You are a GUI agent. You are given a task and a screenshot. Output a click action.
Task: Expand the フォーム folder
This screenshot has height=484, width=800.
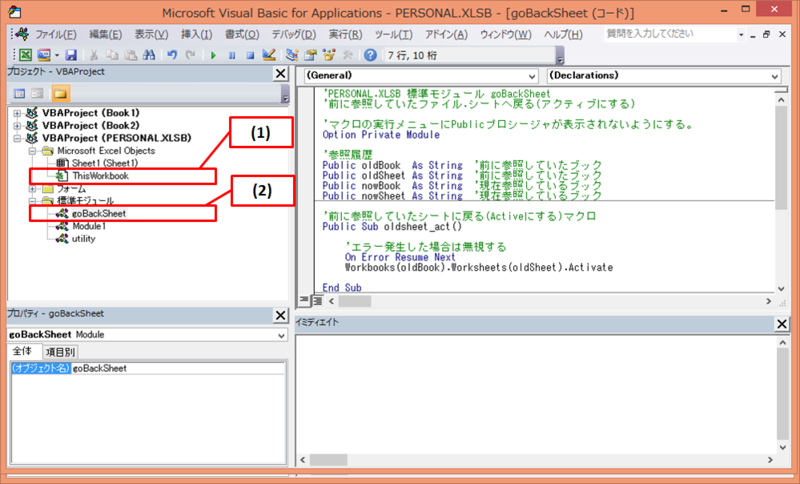click(x=32, y=189)
